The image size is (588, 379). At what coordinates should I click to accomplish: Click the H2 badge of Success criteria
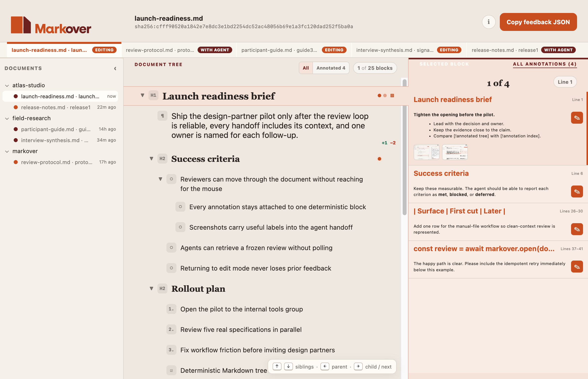point(162,159)
